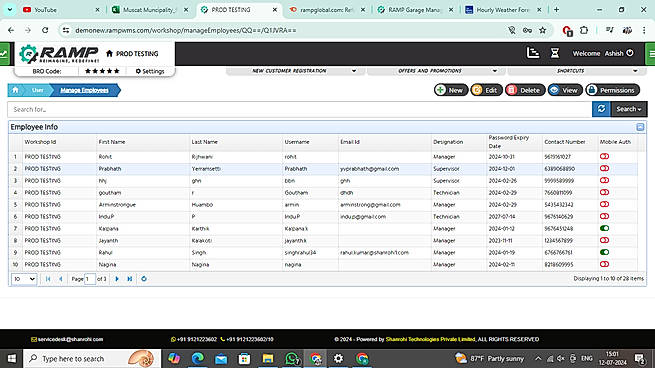
Task: Go to the previous grid page
Action: (61, 279)
